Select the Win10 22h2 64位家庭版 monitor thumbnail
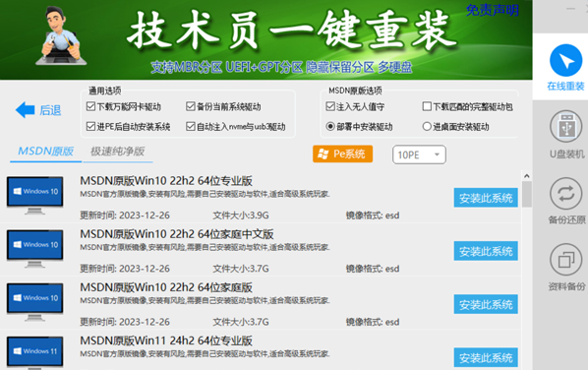588x370 pixels. (x=34, y=302)
